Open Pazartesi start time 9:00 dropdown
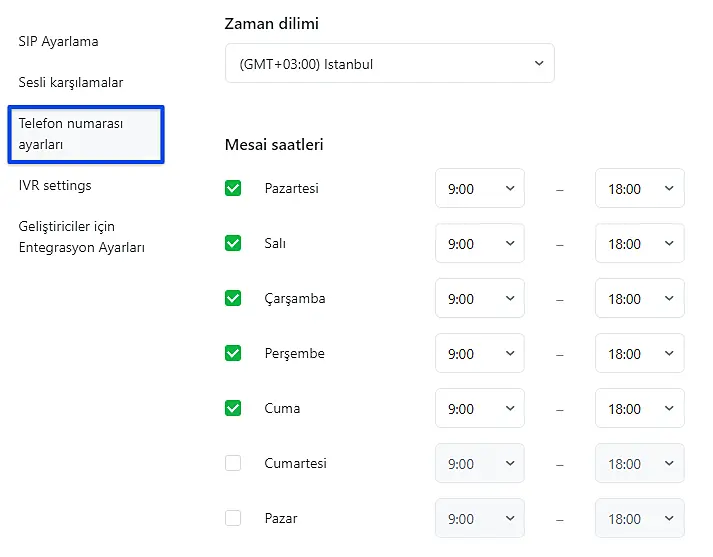Screen dimensions: 713x557 pos(479,188)
